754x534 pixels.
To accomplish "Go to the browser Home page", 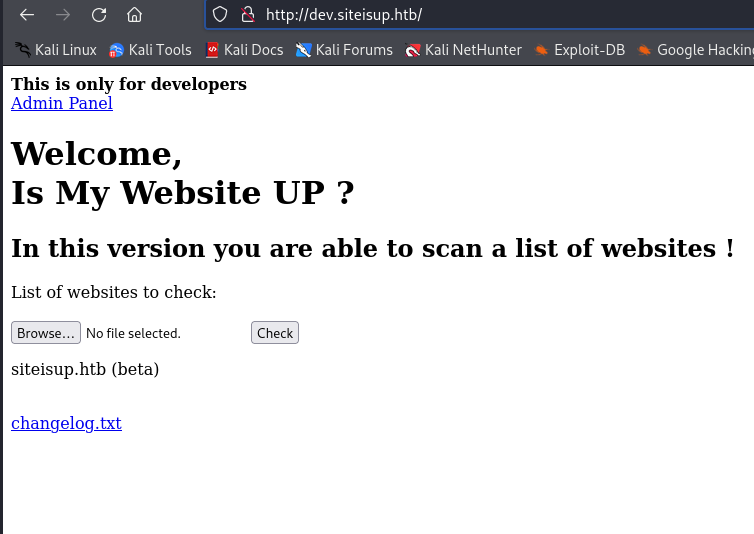I will [134, 15].
